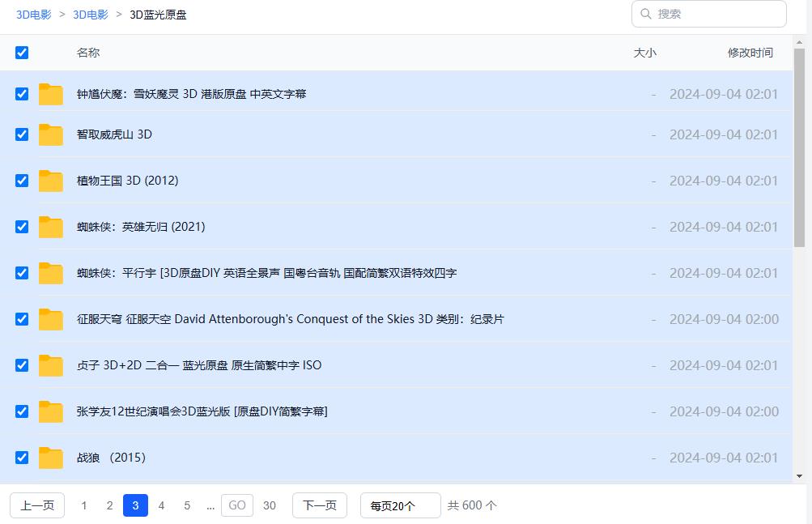Click the vertical scrollbar down arrow

click(799, 476)
